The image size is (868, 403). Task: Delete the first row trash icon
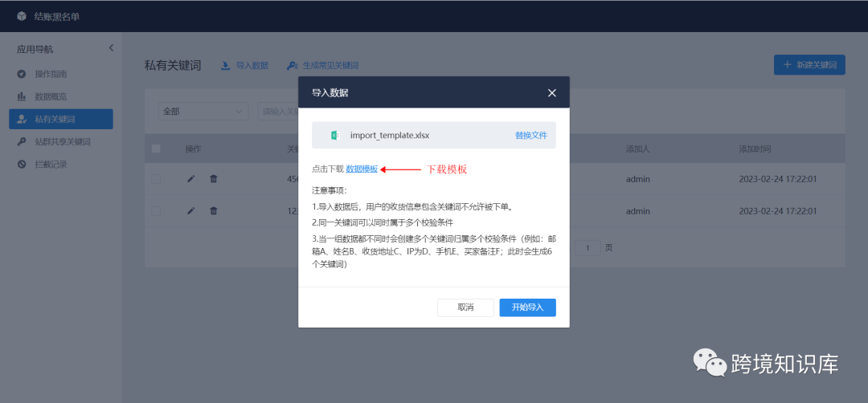pos(214,179)
